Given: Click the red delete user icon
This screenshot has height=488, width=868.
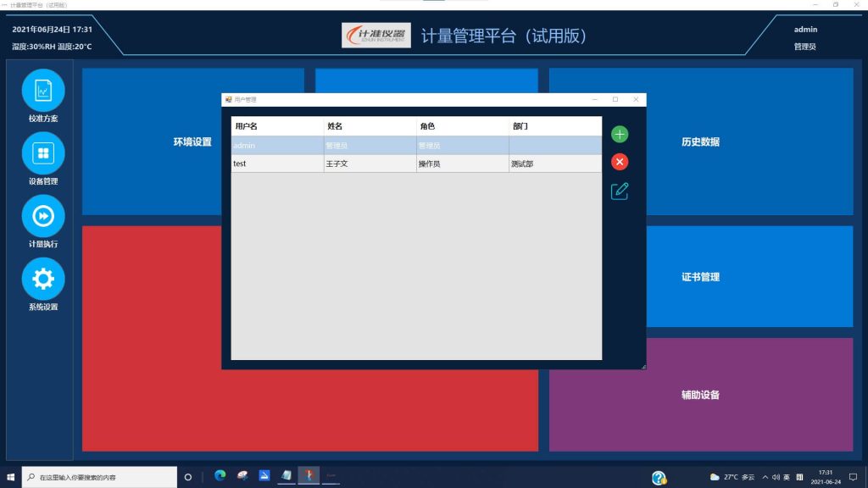Looking at the screenshot, I should (620, 162).
